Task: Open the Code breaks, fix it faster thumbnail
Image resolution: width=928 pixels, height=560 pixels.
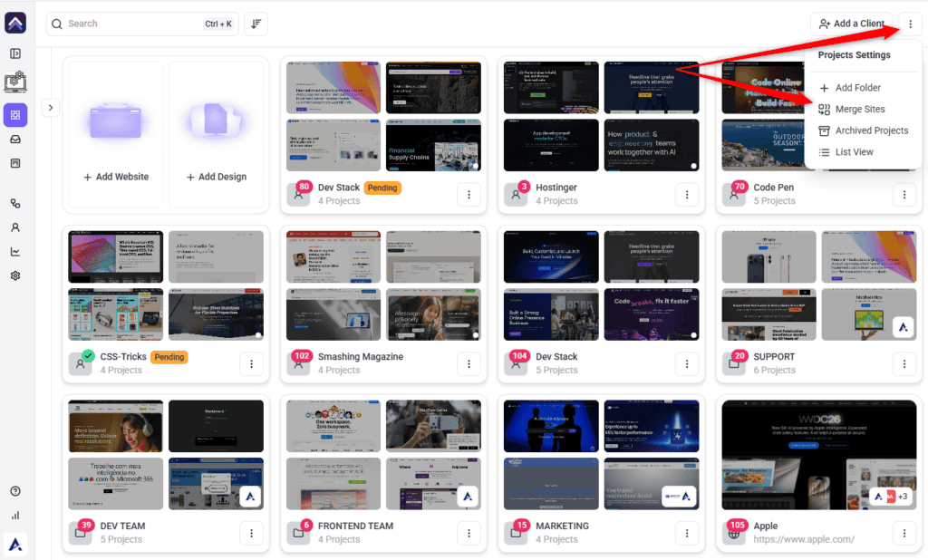Action: pos(651,314)
